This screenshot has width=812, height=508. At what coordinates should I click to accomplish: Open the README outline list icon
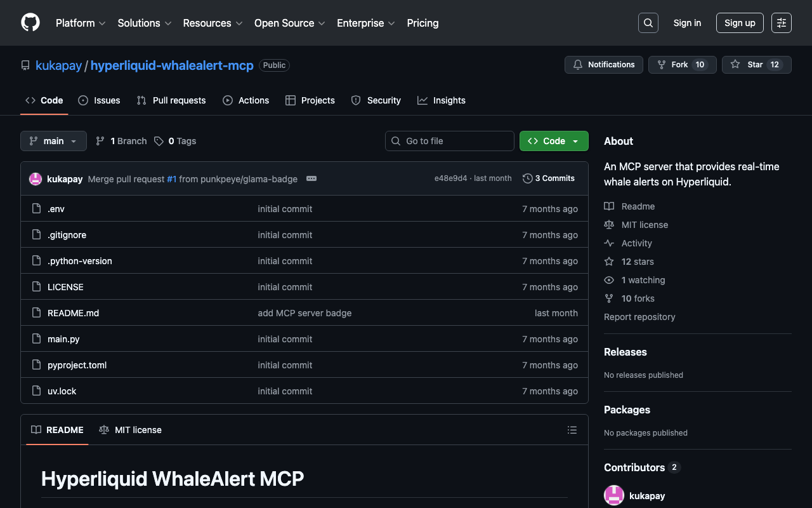click(572, 430)
